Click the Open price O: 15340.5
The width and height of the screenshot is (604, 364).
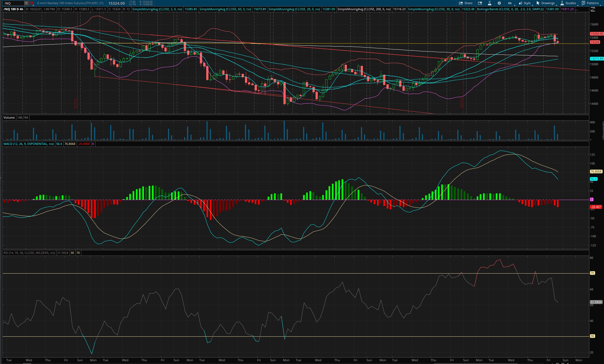pos(65,9)
